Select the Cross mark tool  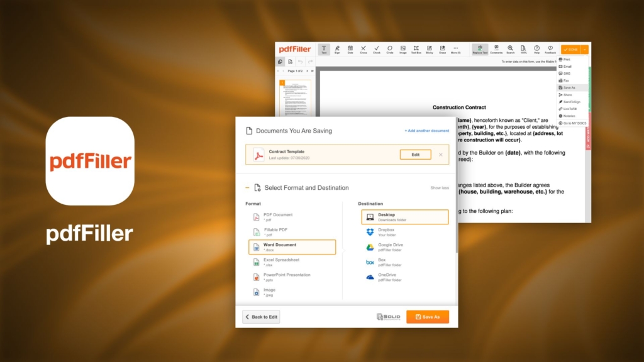364,50
